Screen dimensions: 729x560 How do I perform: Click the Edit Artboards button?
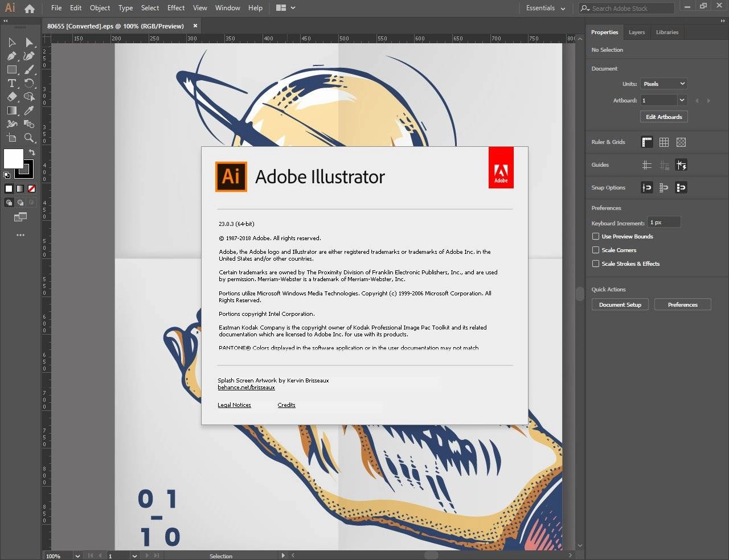click(664, 117)
